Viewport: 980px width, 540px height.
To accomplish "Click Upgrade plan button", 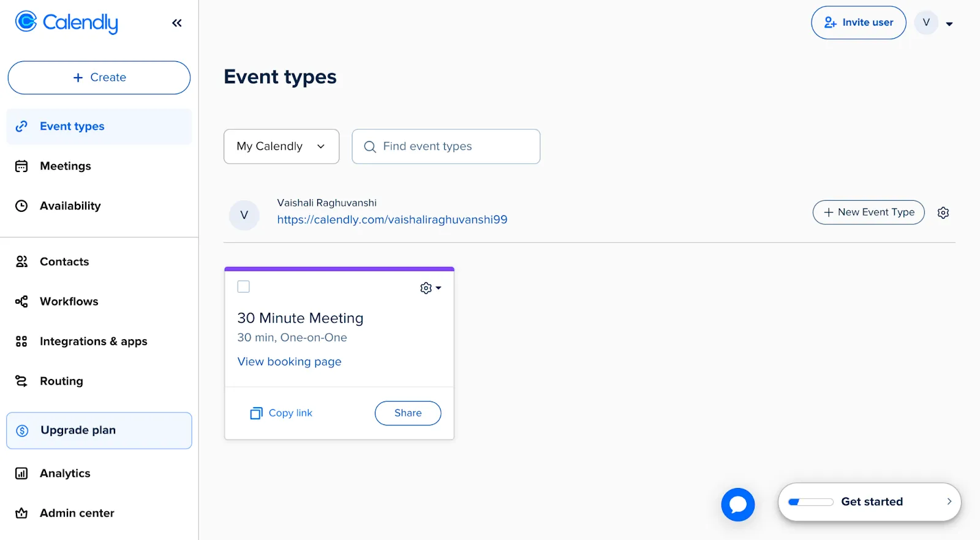I will [x=99, y=430].
